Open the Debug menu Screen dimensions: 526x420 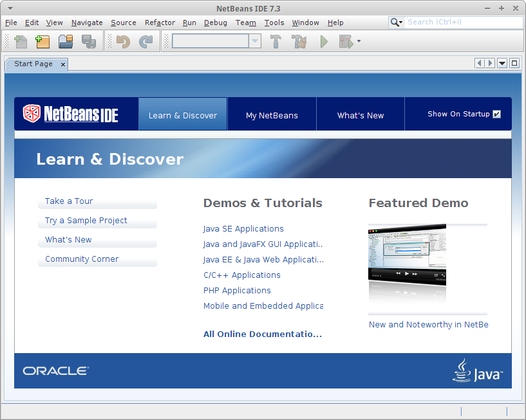tap(216, 23)
